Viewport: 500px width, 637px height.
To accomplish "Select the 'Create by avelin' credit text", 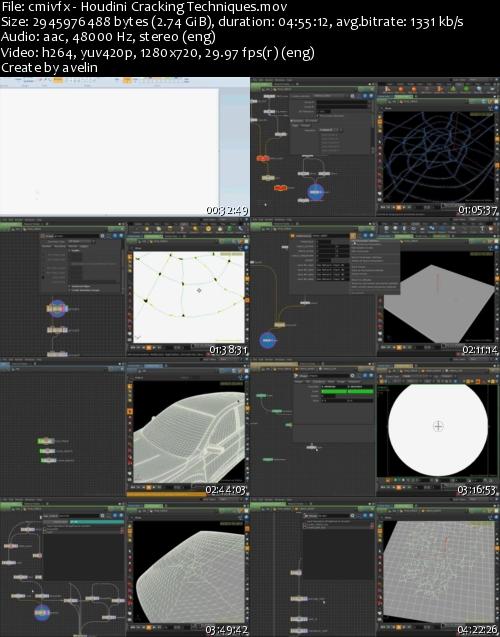I will [49, 67].
